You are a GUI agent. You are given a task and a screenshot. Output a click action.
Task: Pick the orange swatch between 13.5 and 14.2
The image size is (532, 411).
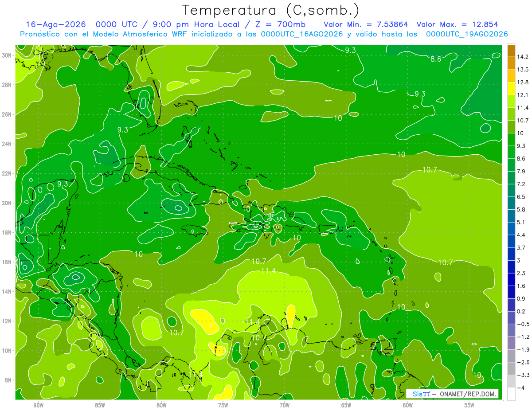[511, 63]
